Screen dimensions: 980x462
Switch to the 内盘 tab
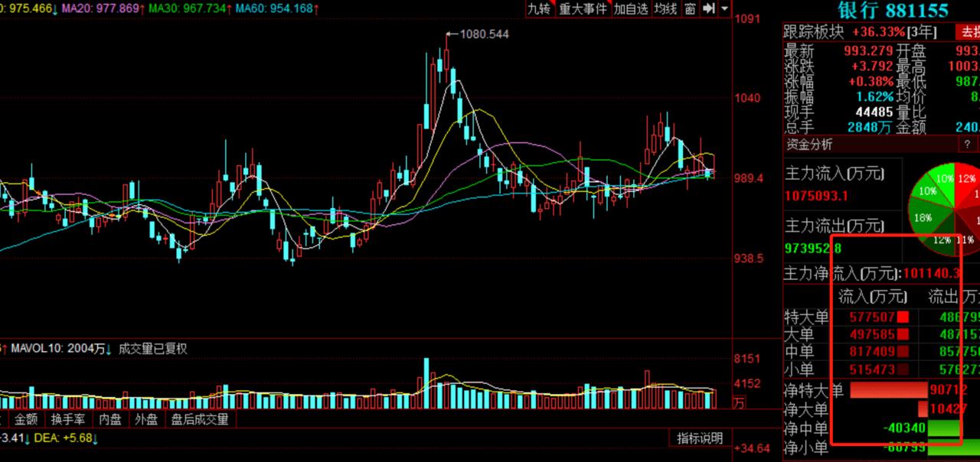110,419
